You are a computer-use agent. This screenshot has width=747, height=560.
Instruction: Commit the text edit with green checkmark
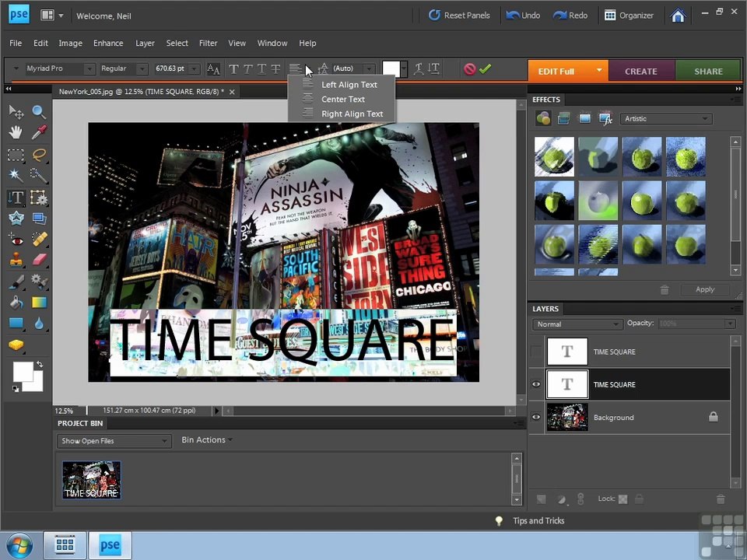486,69
